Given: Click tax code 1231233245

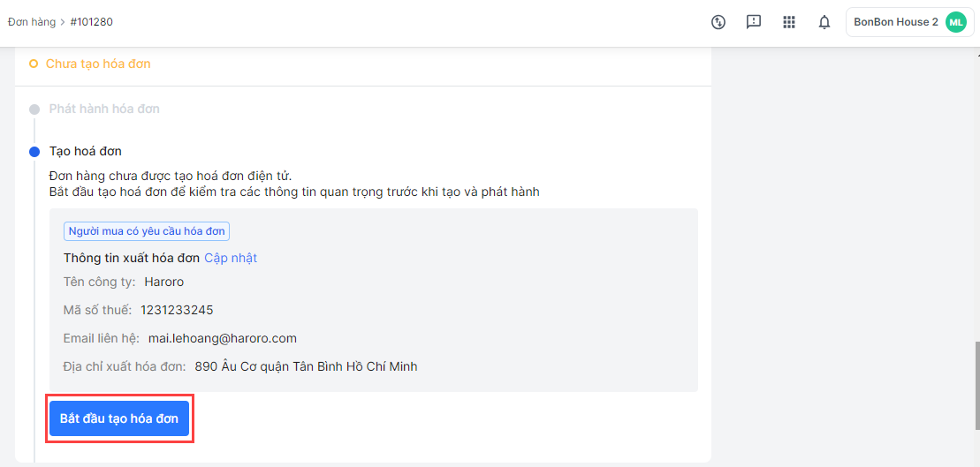Looking at the screenshot, I should click(x=177, y=310).
